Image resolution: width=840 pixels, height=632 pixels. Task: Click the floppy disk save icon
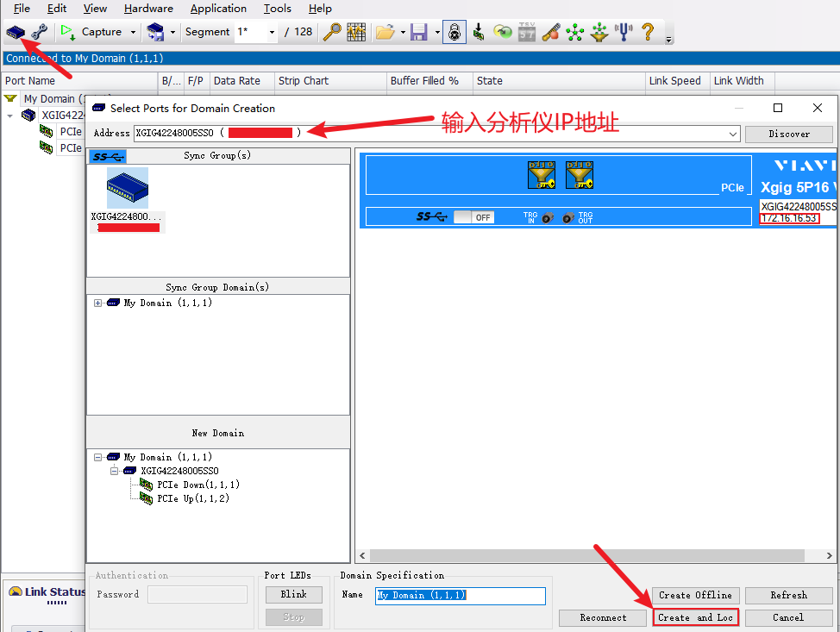[x=419, y=32]
